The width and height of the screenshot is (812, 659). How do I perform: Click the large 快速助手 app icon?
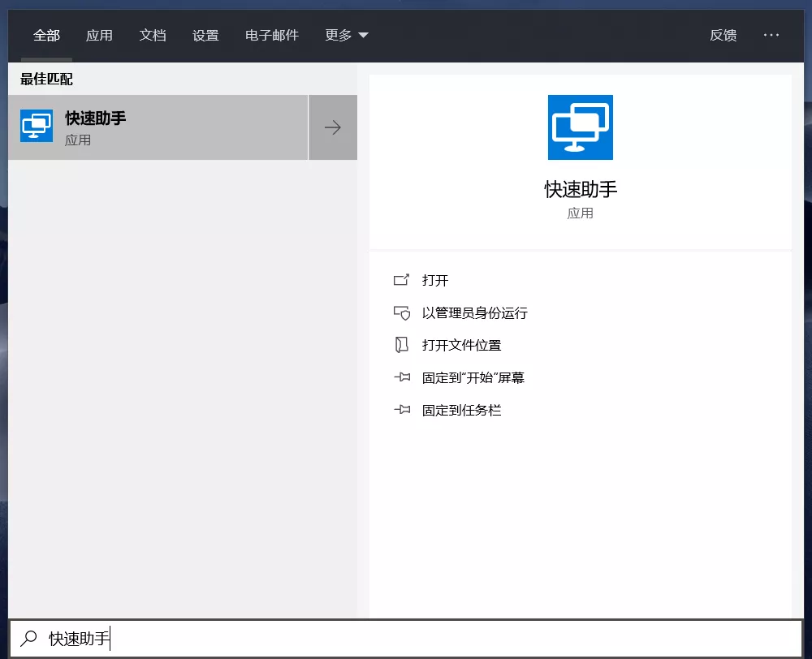(x=580, y=127)
